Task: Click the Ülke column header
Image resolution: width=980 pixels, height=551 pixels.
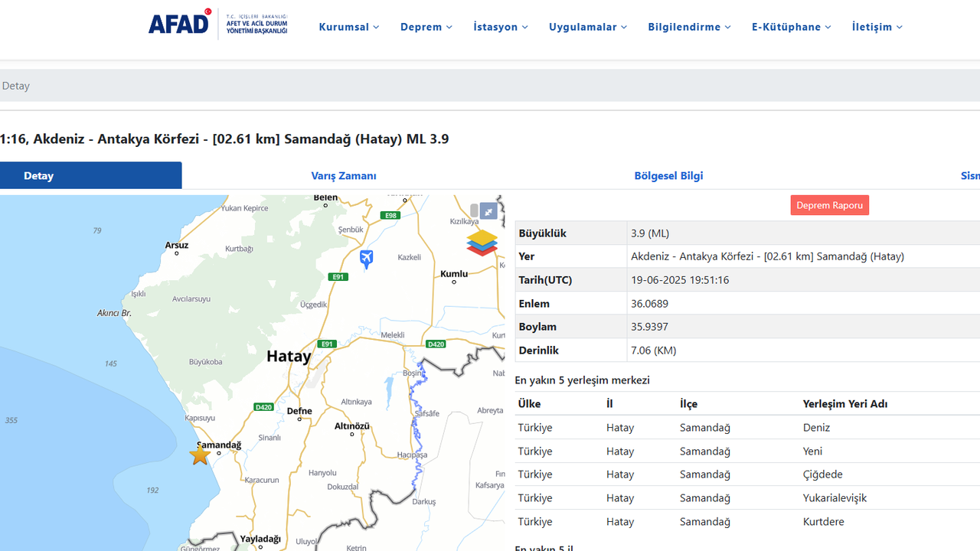Action: pos(529,404)
